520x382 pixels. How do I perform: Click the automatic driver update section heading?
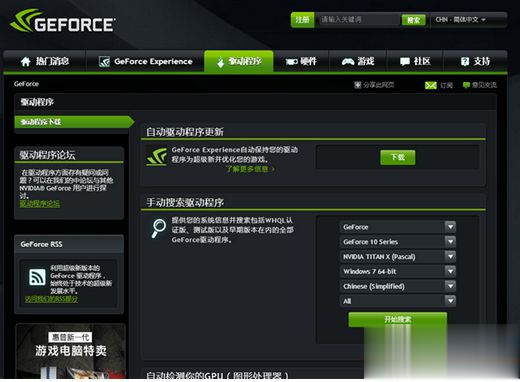tap(185, 132)
